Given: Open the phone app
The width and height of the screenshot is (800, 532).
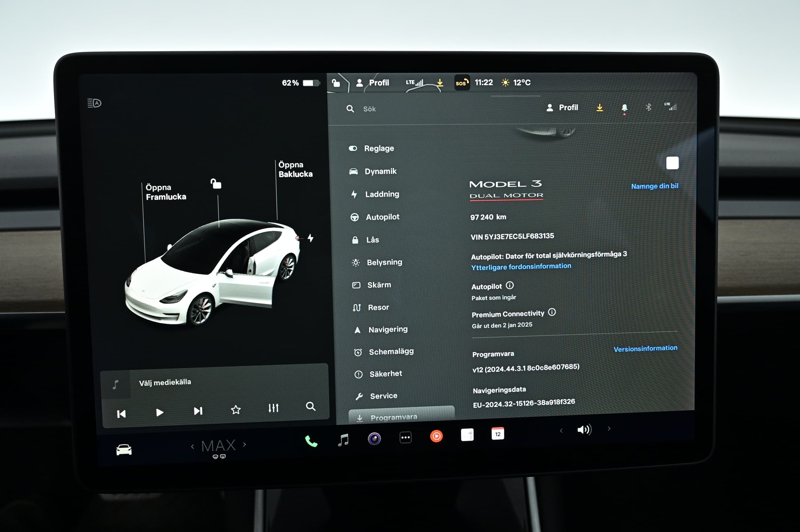Looking at the screenshot, I should tap(311, 441).
